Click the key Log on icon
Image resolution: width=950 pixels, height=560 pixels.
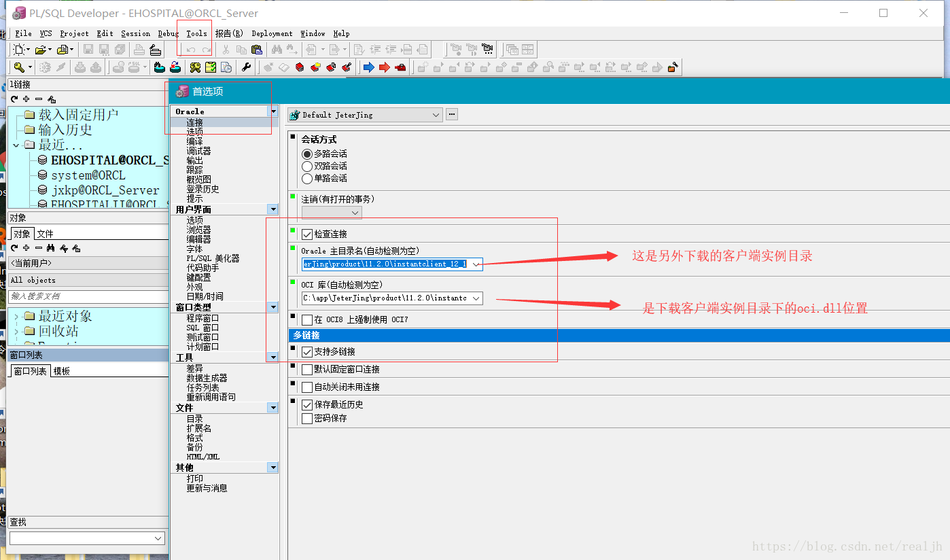19,67
